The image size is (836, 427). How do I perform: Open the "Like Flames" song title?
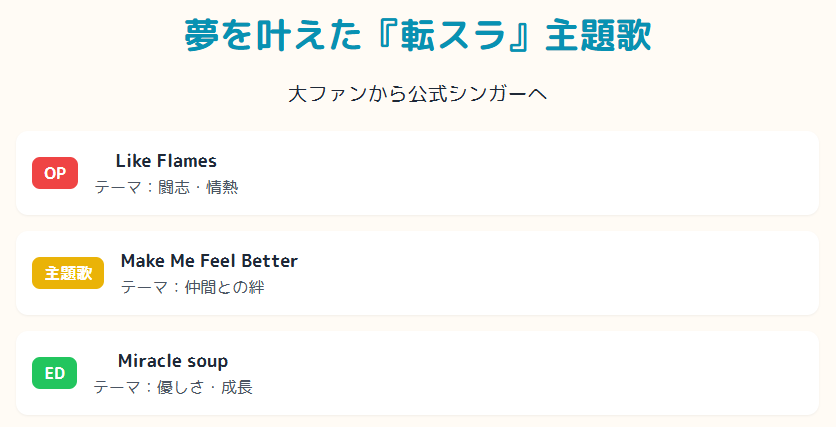pyautogui.click(x=166, y=161)
